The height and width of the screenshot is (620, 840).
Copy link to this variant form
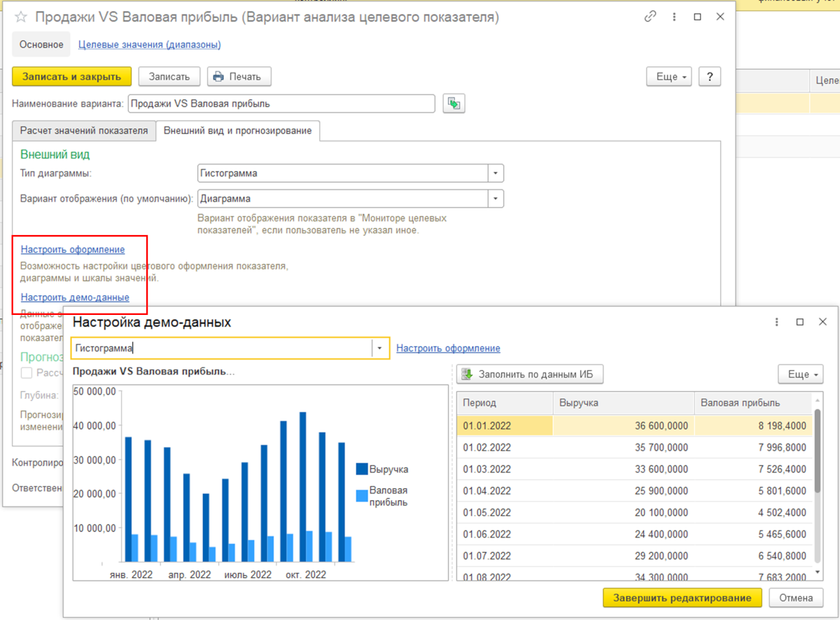651,17
